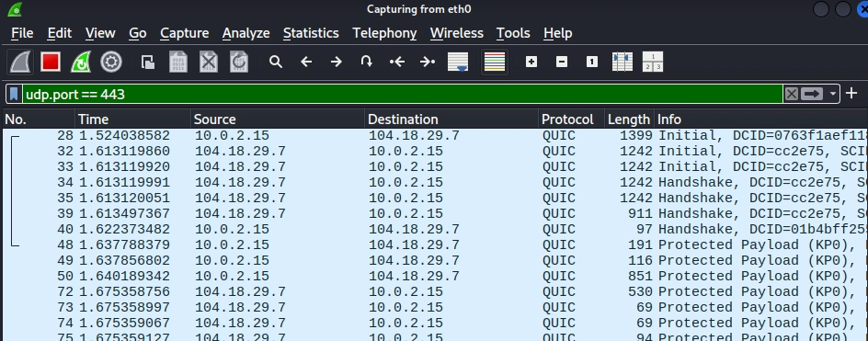This screenshot has width=868, height=341.
Task: Start a new capture with the shark fin icon
Action: click(20, 62)
